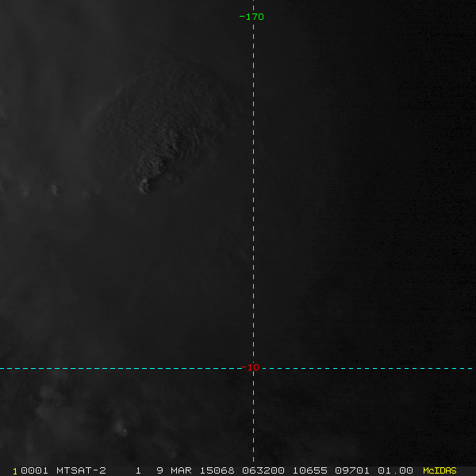Click the 15068 Julian day value
Viewport: 476px width, 476px height.
217,470
